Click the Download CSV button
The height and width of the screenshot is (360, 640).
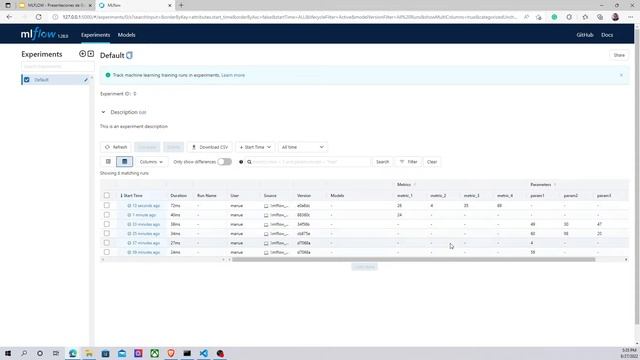coord(210,147)
